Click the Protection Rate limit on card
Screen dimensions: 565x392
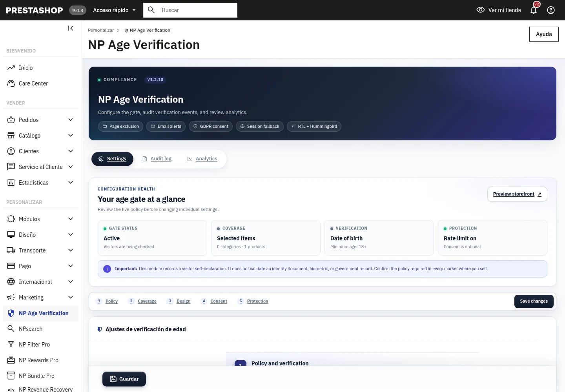coord(492,238)
